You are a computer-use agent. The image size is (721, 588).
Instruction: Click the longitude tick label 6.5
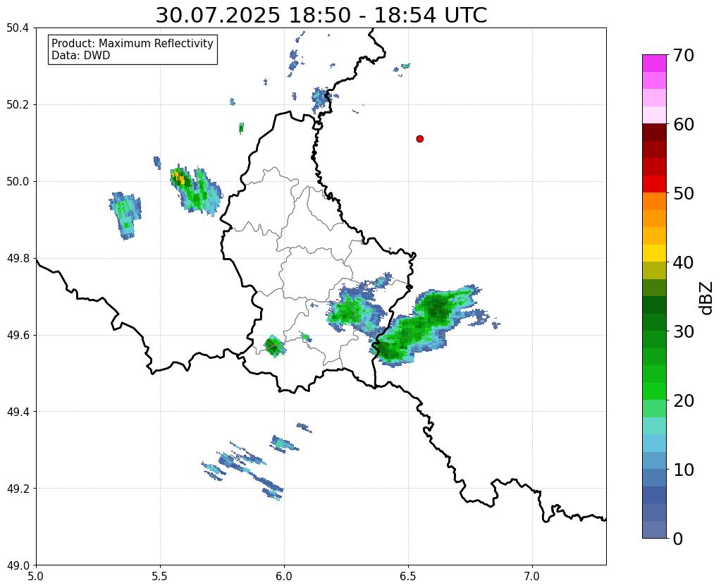[x=408, y=576]
